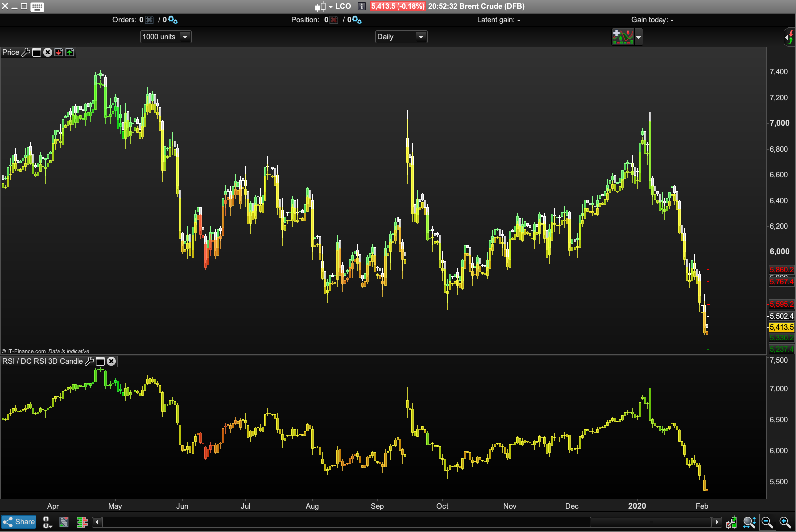This screenshot has height=532, width=796.
Task: Click the LCO ticker label
Action: 343,6
